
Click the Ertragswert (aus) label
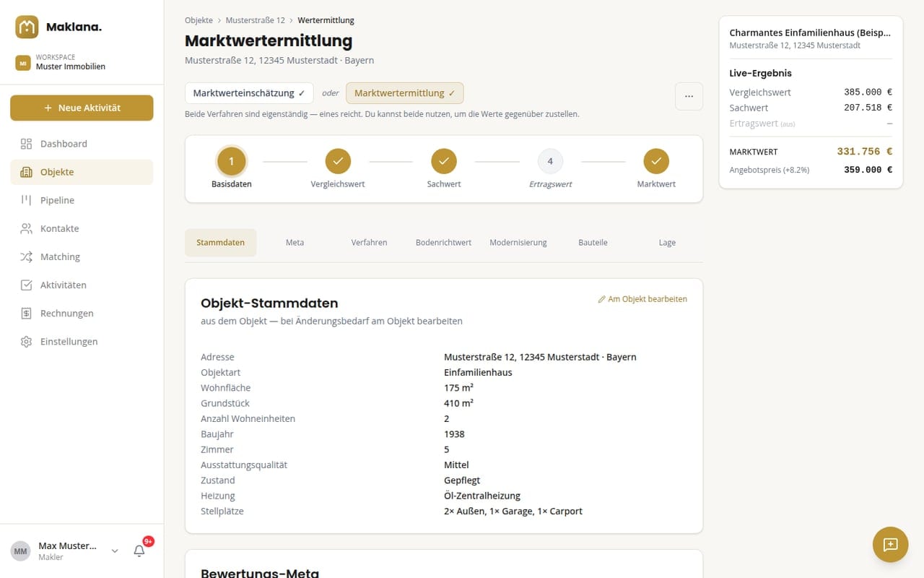pos(762,124)
